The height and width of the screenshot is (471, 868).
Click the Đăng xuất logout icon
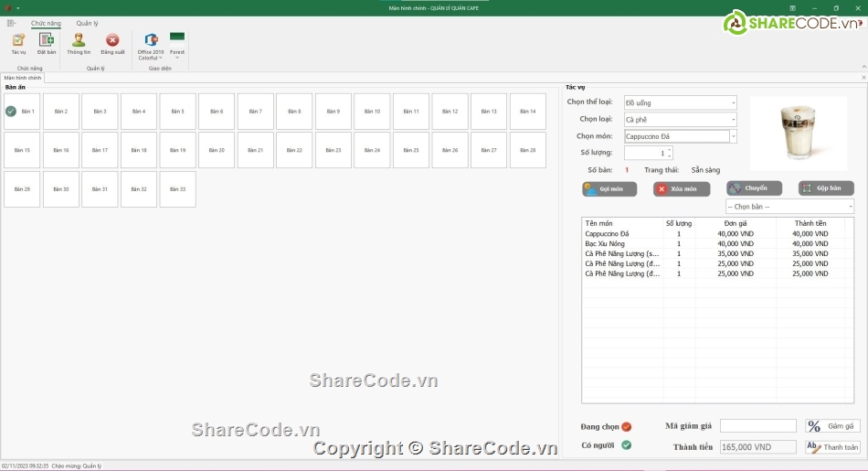[x=112, y=42]
